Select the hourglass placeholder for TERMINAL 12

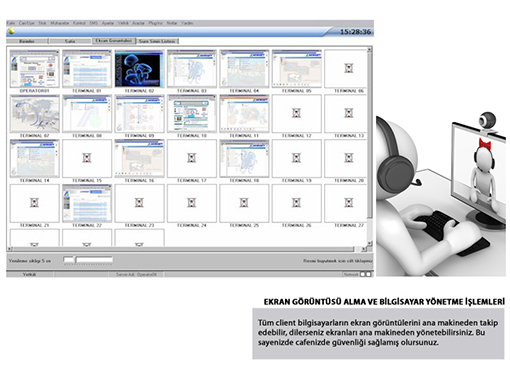[296, 113]
